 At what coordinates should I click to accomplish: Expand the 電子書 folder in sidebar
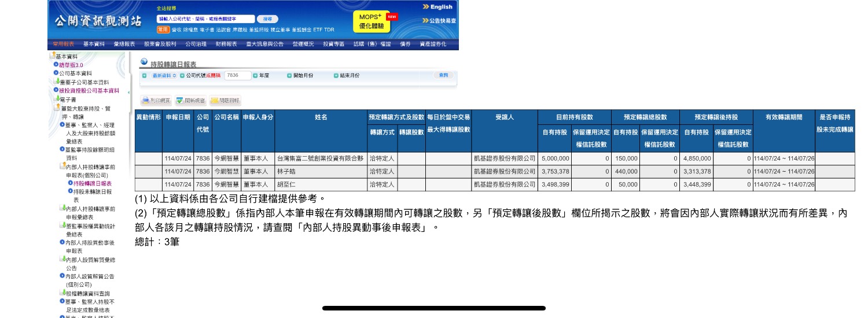(56, 99)
